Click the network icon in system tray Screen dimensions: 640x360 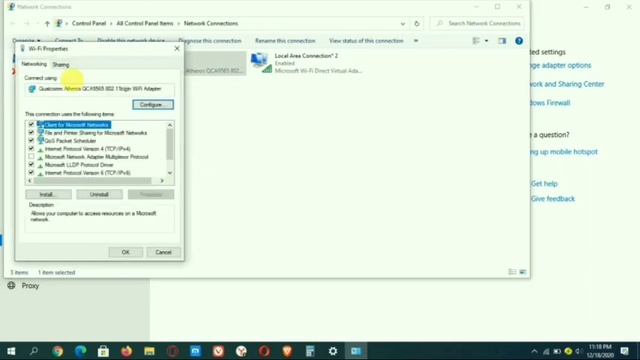(x=546, y=351)
